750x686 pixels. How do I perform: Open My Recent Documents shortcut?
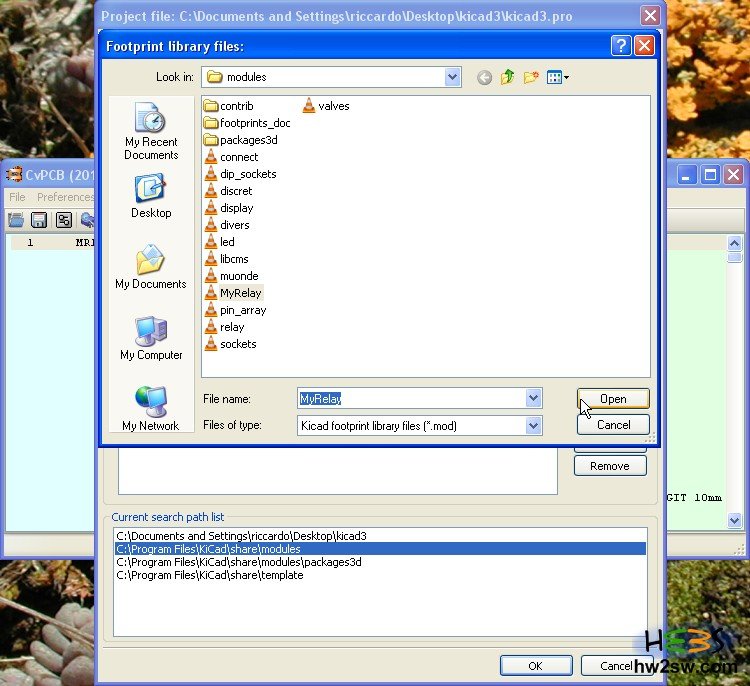(x=151, y=131)
